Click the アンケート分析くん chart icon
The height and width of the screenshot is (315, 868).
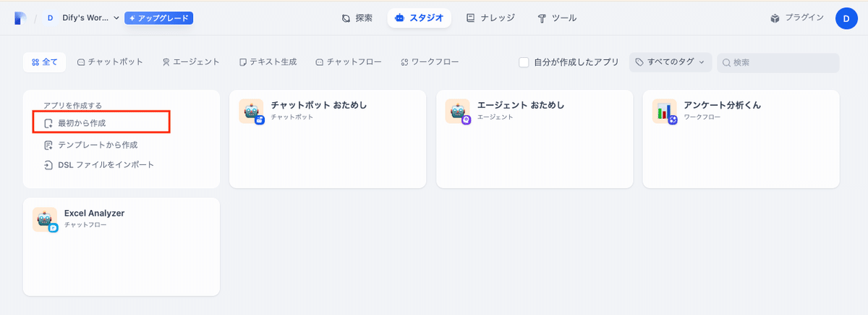tap(665, 112)
